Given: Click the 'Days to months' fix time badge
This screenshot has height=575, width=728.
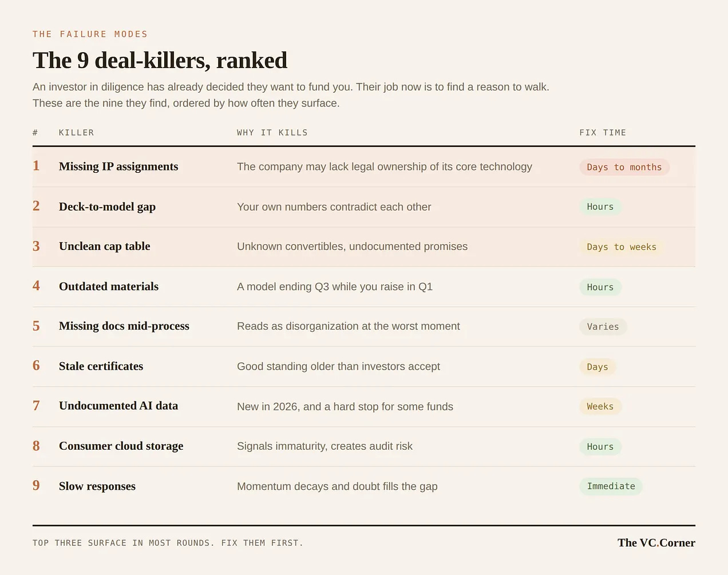Looking at the screenshot, I should pyautogui.click(x=624, y=167).
